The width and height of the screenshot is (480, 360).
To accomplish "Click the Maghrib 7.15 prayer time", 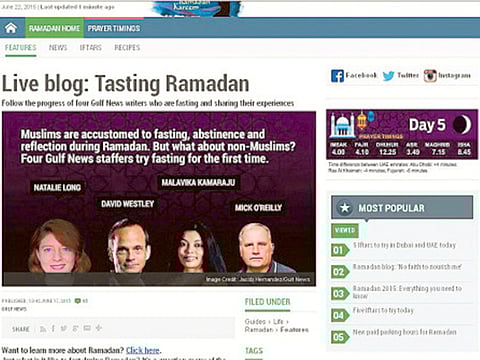I will pos(438,149).
